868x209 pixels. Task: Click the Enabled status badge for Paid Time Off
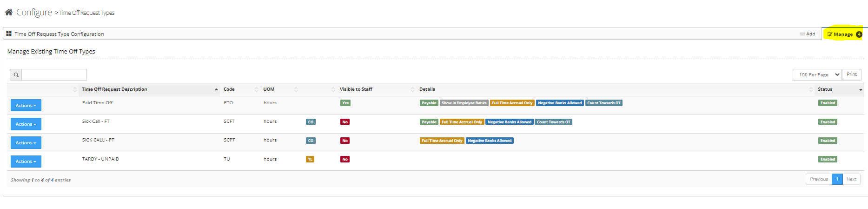click(827, 103)
